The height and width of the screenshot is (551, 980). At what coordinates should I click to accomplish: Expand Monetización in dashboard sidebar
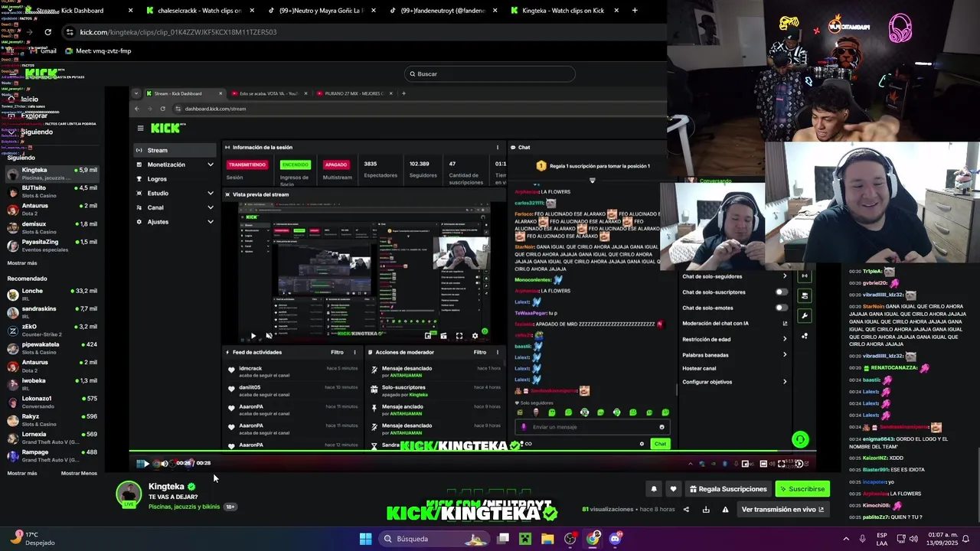click(x=175, y=165)
